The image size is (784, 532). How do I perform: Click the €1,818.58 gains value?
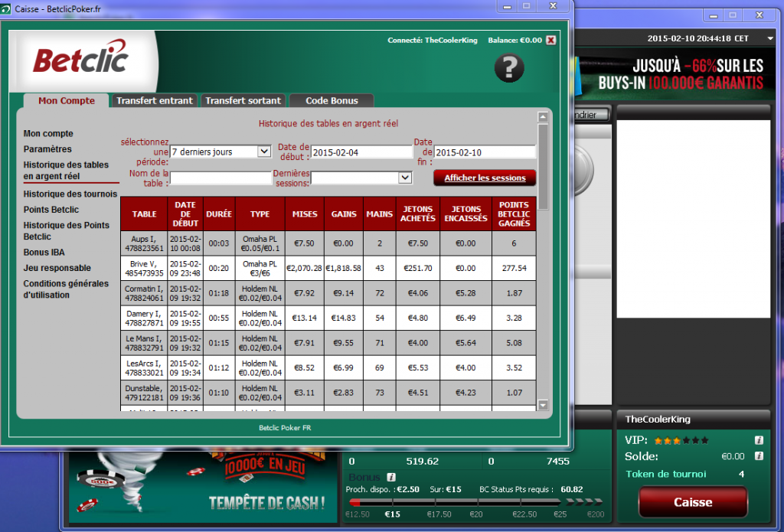[344, 269]
